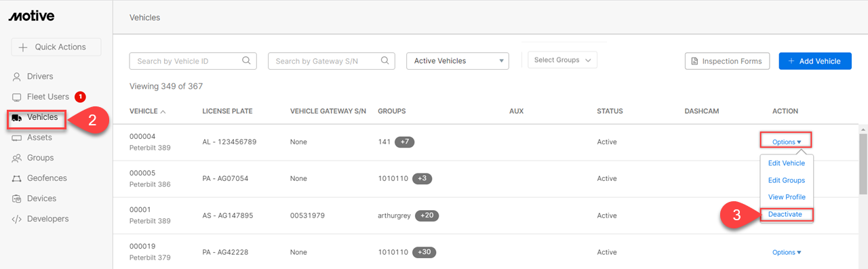Open Devices page
Viewport: 868px width, 269px height.
[x=41, y=199]
